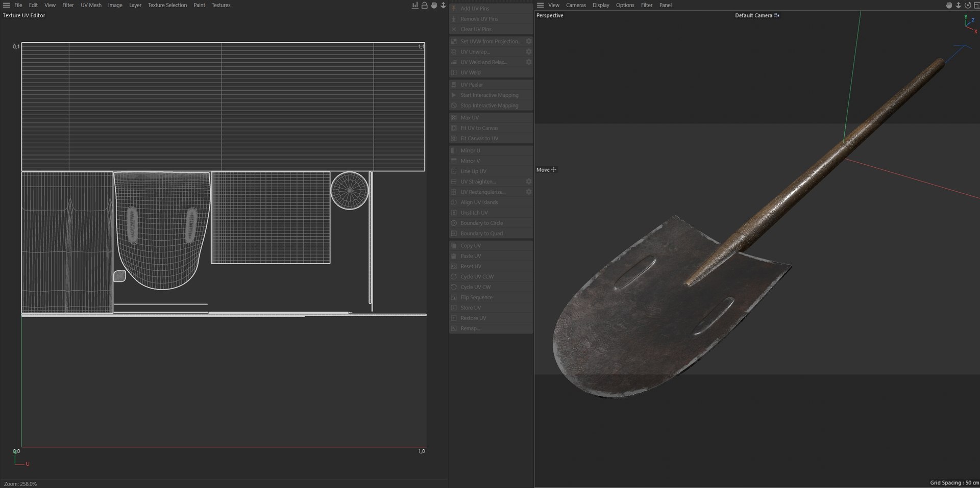Click the Default Camera icon in the viewport
The width and height of the screenshot is (980, 488).
pyautogui.click(x=777, y=15)
